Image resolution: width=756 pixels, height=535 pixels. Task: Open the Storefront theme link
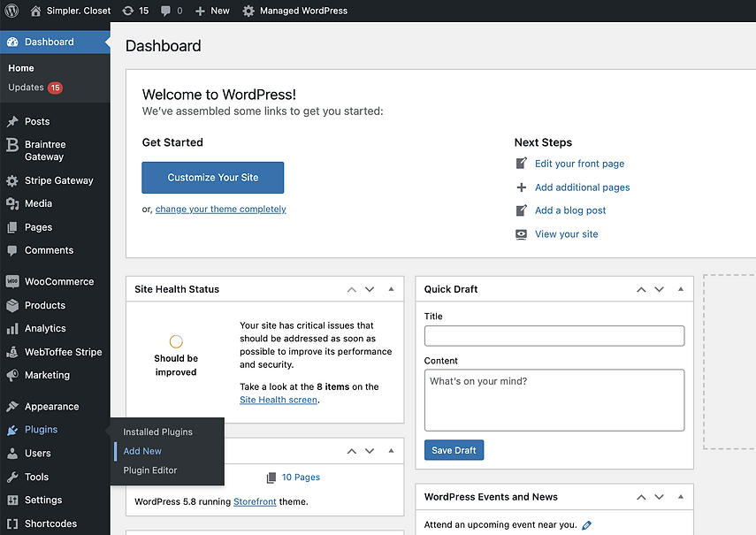(x=255, y=501)
